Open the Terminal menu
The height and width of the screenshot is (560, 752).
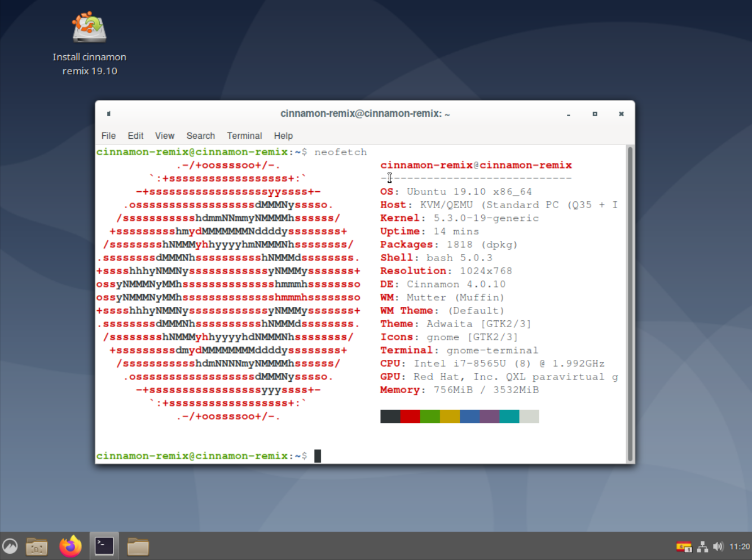(x=244, y=136)
